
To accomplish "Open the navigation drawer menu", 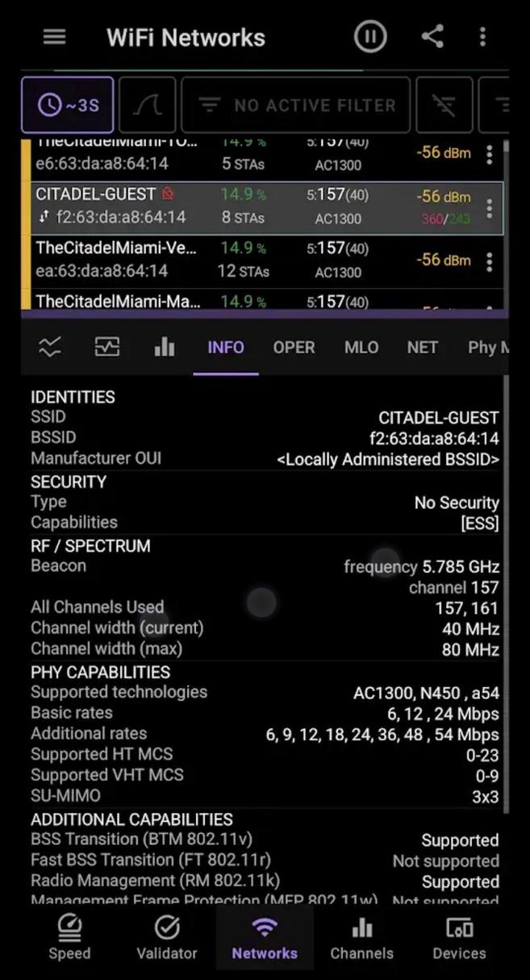I will (53, 36).
